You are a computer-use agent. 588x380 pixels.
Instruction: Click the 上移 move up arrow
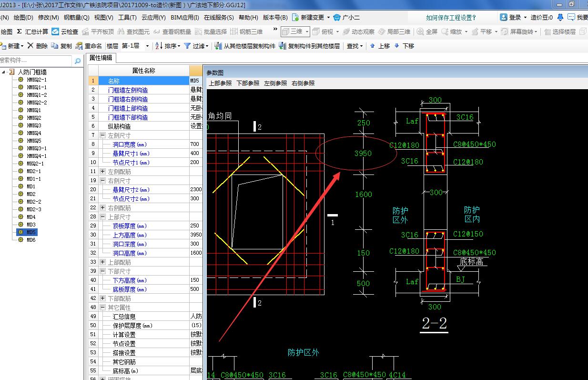point(373,46)
